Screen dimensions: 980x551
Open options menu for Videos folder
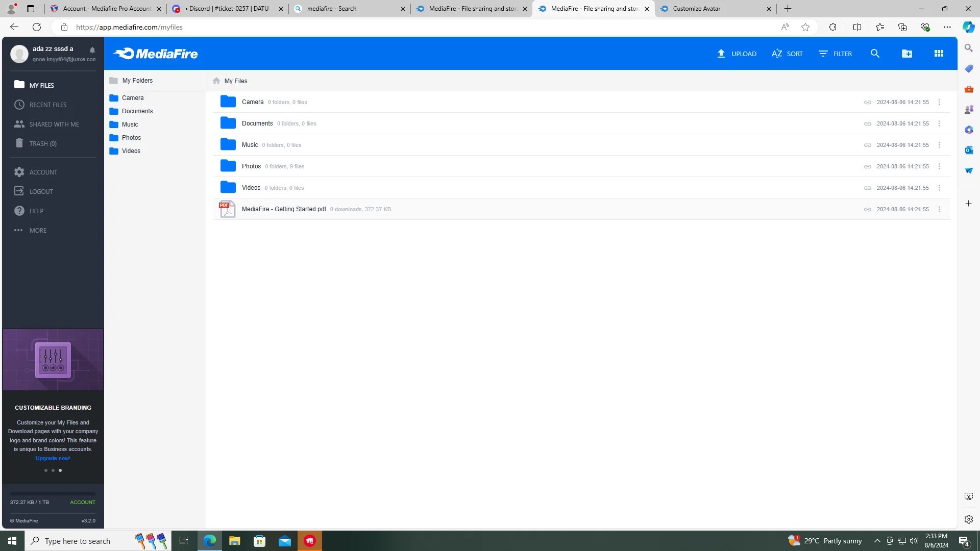click(x=939, y=188)
